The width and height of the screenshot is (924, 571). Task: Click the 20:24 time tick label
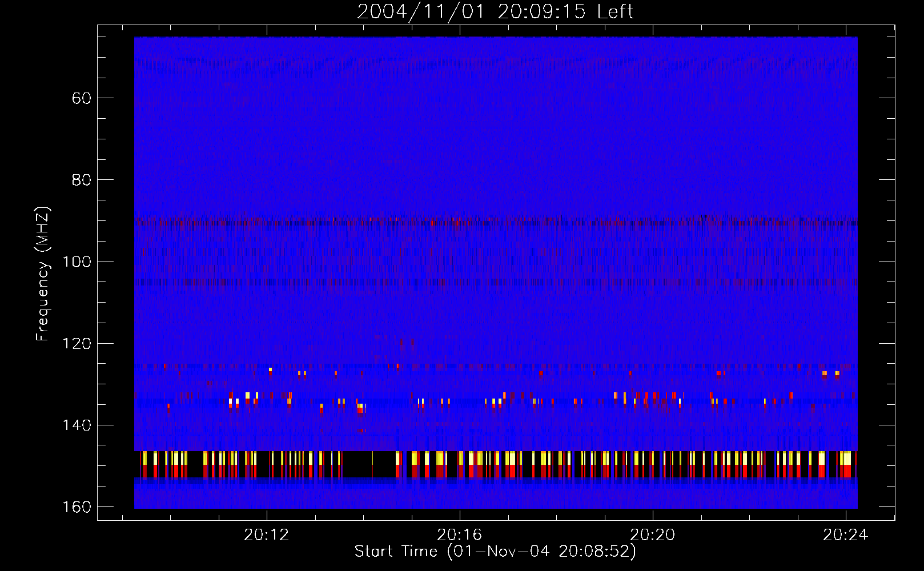click(845, 535)
